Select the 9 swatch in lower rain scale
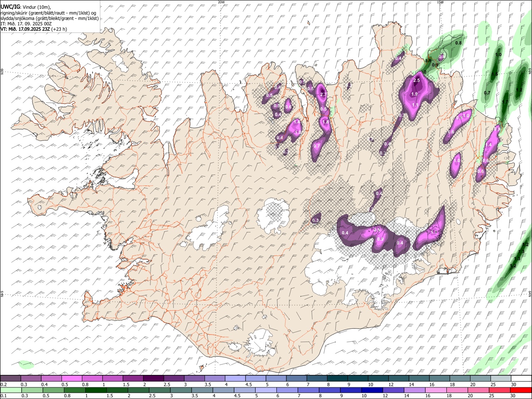Image resolution: width=532 pixels, height=399 pixels. point(350,390)
